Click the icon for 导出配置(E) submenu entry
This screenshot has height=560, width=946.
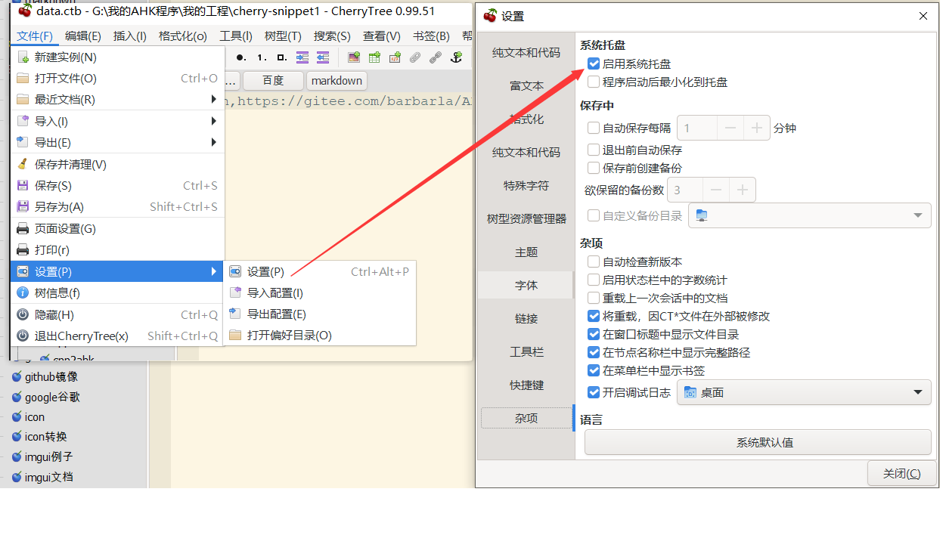(x=235, y=314)
